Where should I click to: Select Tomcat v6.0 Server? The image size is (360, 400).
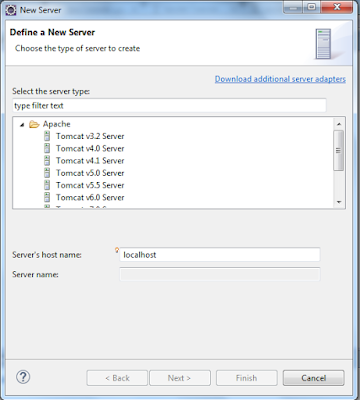tap(90, 198)
